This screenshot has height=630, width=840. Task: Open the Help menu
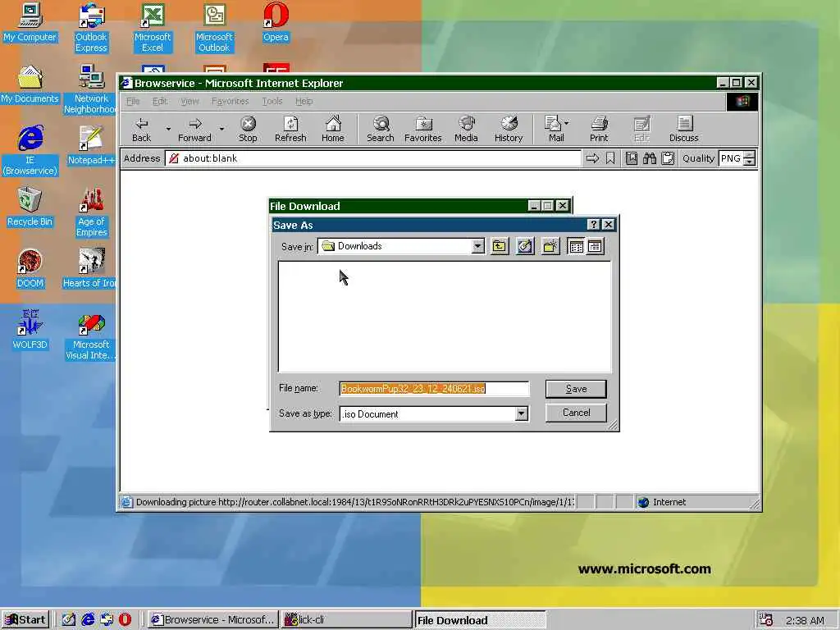click(x=304, y=101)
